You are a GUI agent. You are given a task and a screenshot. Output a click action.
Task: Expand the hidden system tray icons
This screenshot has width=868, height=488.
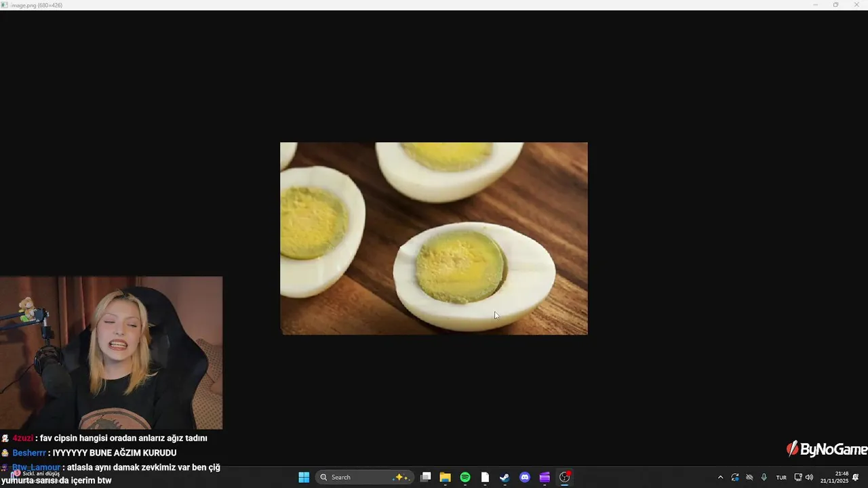tap(720, 477)
